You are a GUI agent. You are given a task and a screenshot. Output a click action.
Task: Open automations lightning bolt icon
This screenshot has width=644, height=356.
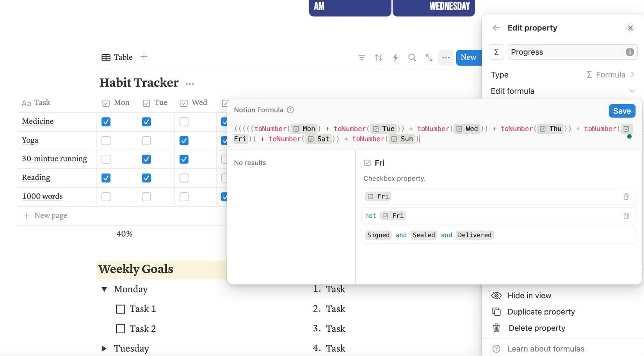pyautogui.click(x=395, y=57)
